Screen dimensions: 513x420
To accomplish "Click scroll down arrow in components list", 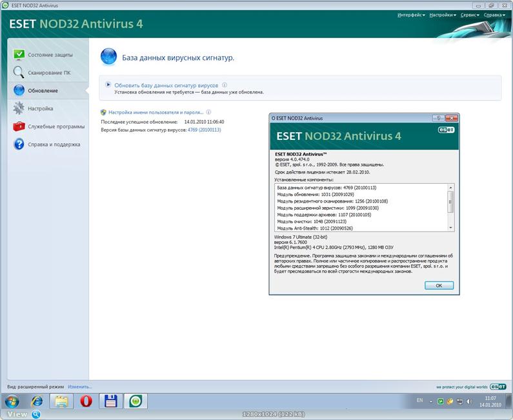I will [451, 228].
